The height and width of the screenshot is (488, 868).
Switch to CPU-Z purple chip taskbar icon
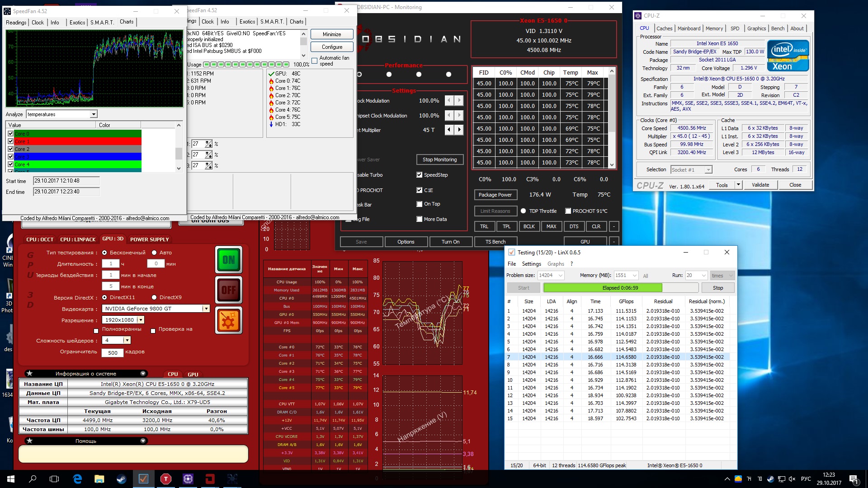pyautogui.click(x=188, y=479)
